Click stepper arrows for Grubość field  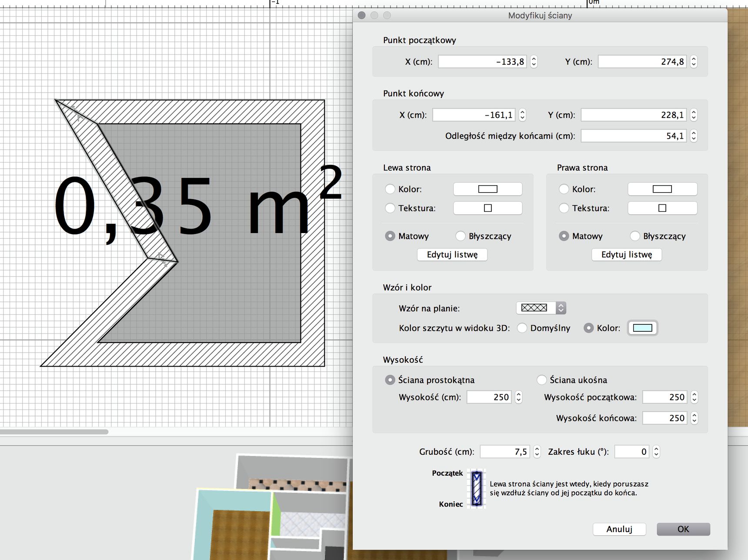click(537, 452)
